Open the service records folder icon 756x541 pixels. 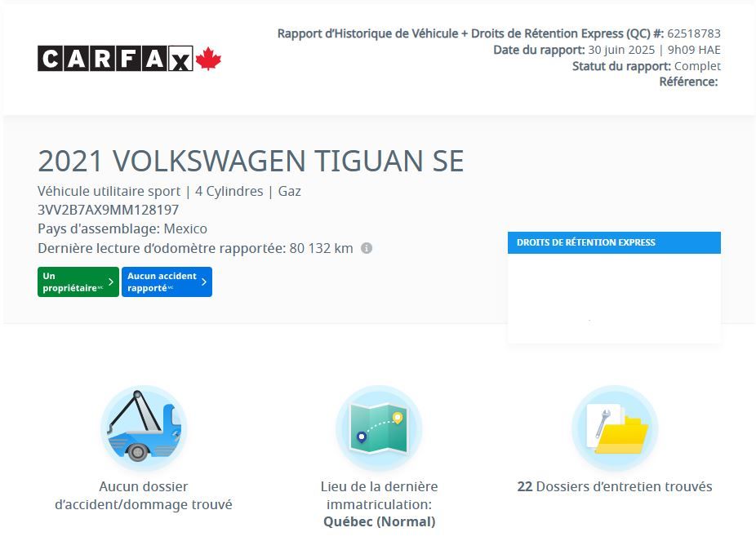pos(615,428)
